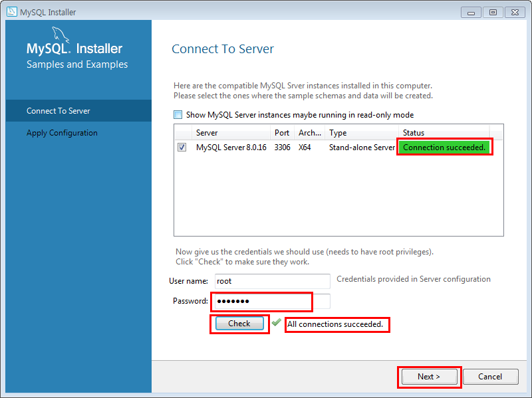Enable Show MySQL Server instances read-only checkbox
The image size is (532, 398).
(x=178, y=114)
